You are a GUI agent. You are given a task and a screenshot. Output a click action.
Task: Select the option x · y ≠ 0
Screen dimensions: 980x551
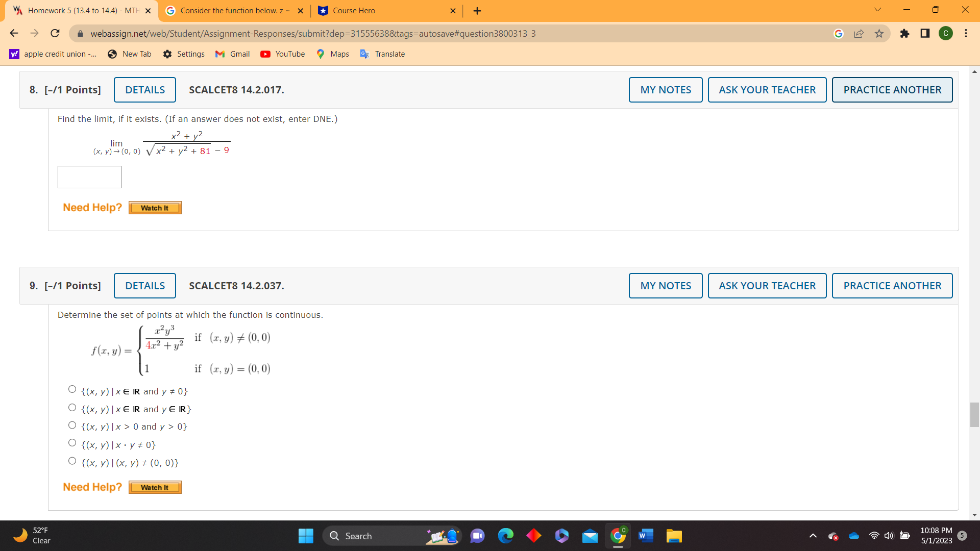point(72,443)
